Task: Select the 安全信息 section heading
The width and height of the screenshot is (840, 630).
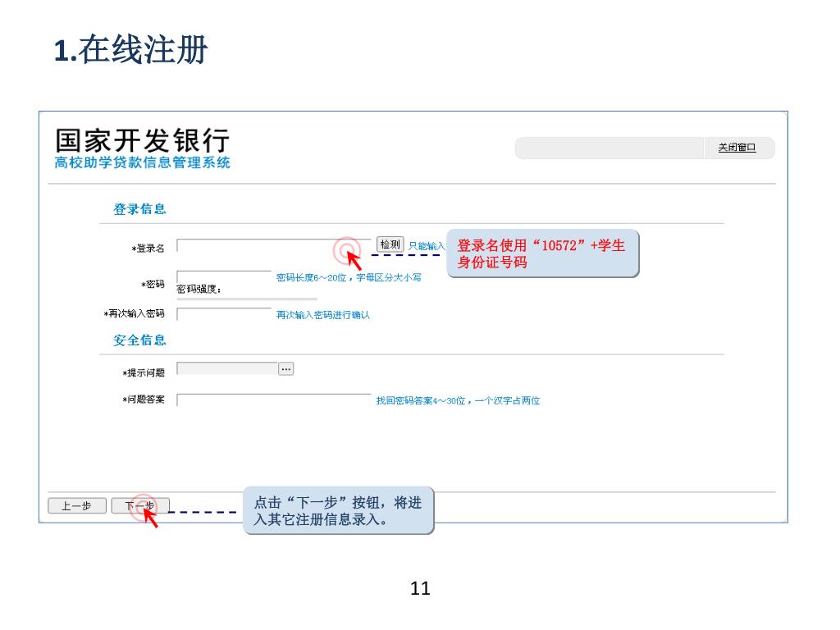Action: (139, 340)
